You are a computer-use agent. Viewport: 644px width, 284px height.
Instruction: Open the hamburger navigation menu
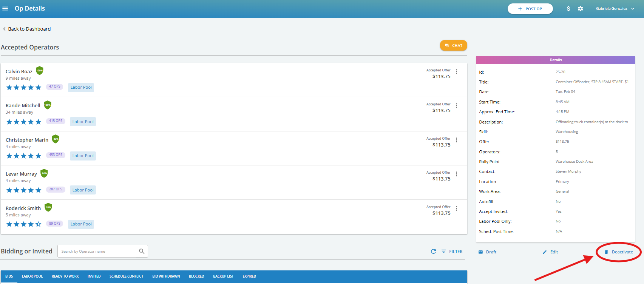5,8
